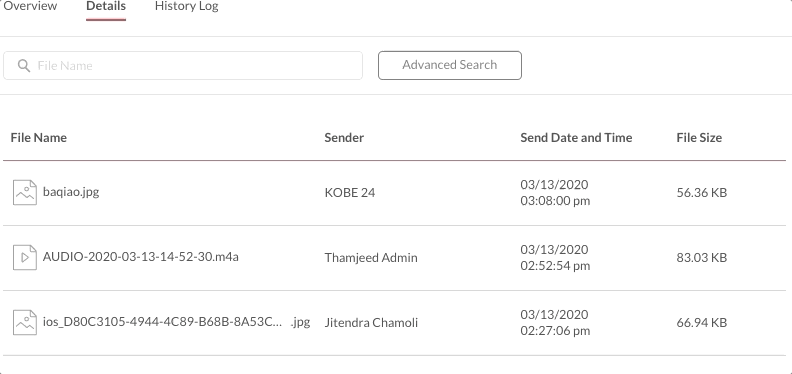Image resolution: width=792 pixels, height=374 pixels.
Task: Open the baqiao.jpg file name
Action: coord(71,192)
